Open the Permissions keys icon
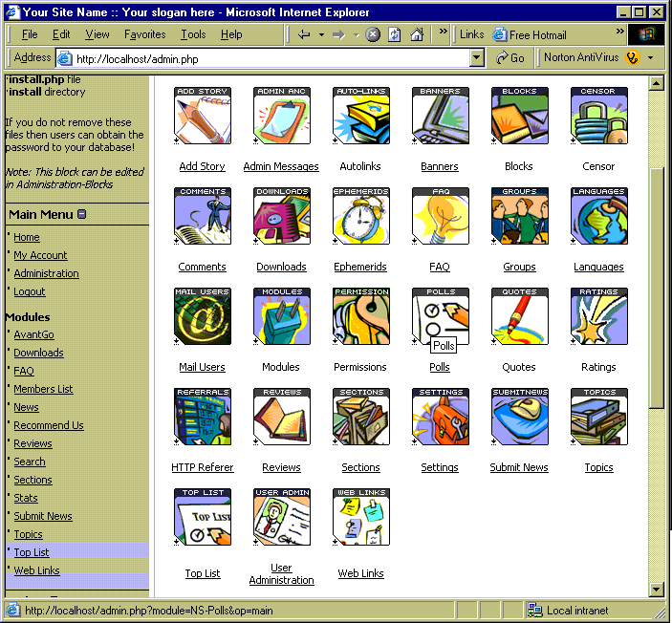 click(x=360, y=317)
